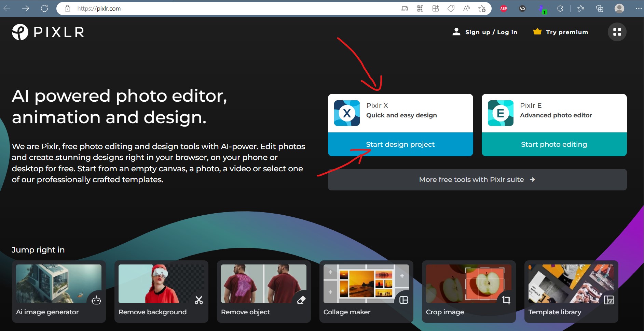This screenshot has height=331, width=644.
Task: Click the browser forward arrow
Action: [x=26, y=9]
